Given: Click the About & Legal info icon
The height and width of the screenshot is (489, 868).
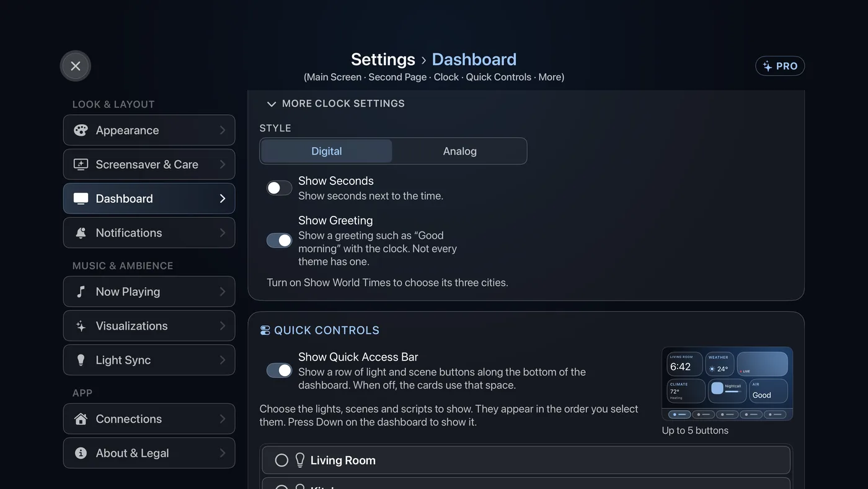Looking at the screenshot, I should click(81, 453).
